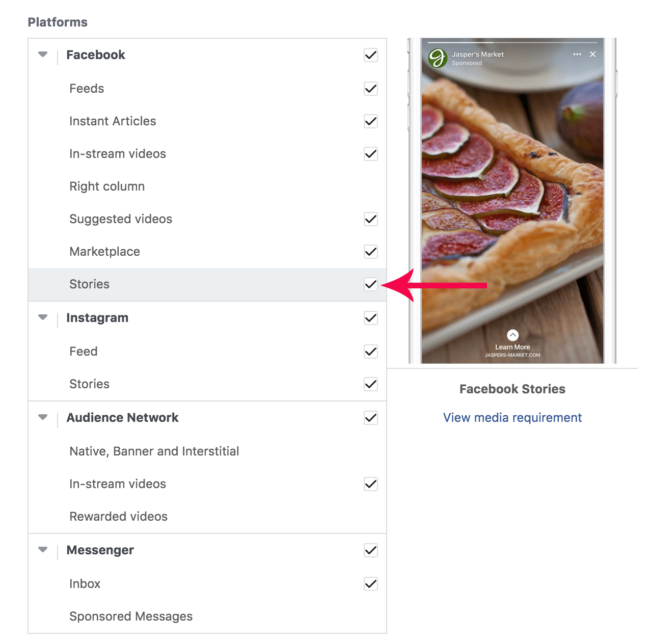
Task: Open the View media requirement link
Action: coord(512,418)
